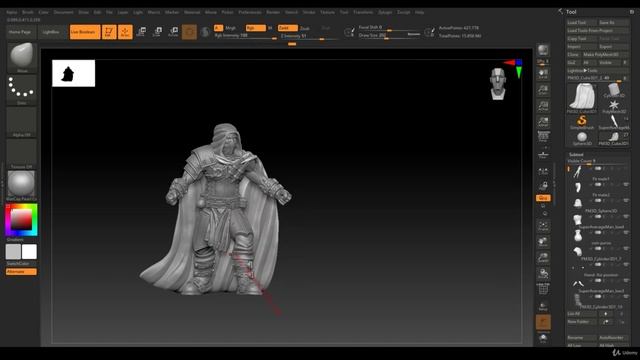Select the Scale transform icon
The width and height of the screenshot is (640, 360).
click(x=158, y=32)
